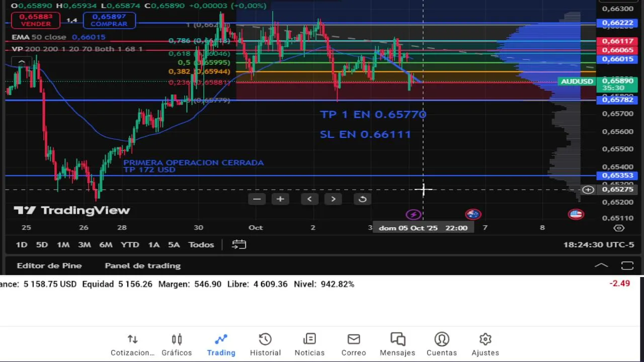
Task: Click the Australian flag event marker
Action: pos(473,215)
